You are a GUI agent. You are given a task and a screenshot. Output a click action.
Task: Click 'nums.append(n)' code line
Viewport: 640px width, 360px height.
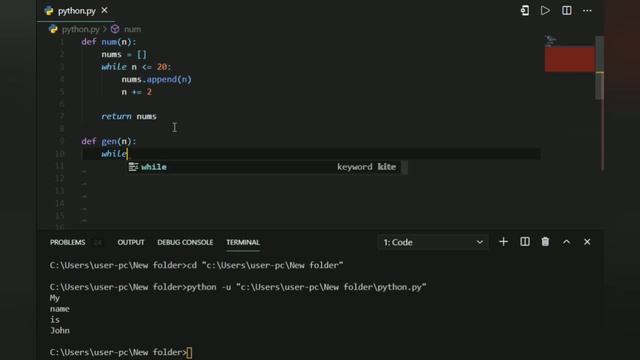coord(156,79)
